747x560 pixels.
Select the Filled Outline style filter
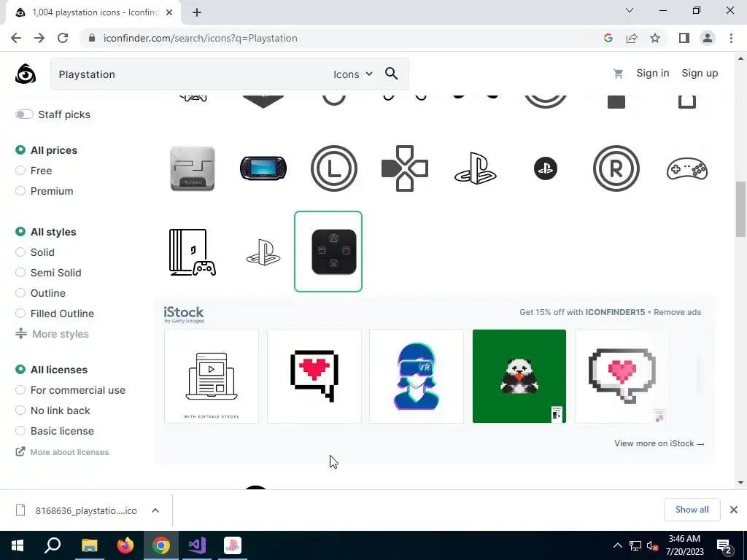pyautogui.click(x=20, y=314)
